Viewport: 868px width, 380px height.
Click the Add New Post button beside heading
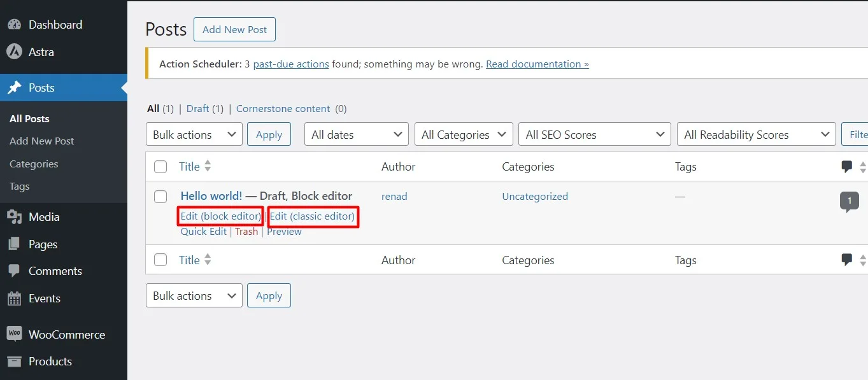234,29
